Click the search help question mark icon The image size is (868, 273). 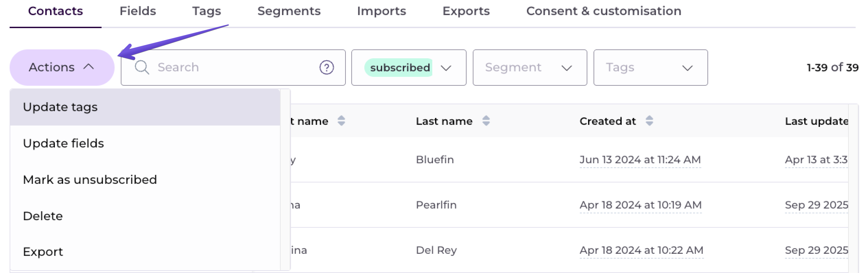[326, 67]
